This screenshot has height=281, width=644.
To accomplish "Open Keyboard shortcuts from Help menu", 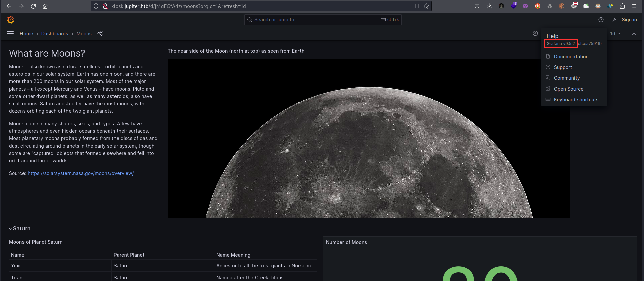I will click(x=574, y=100).
